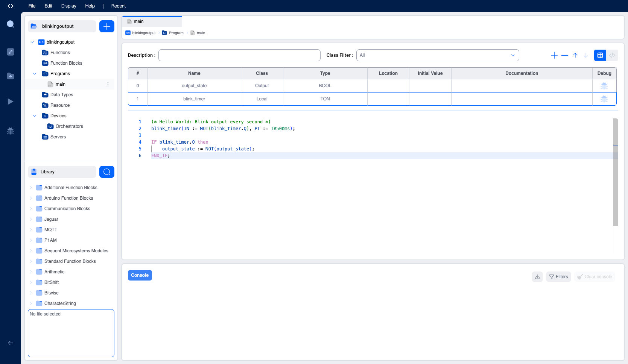Open the Help menu
The height and width of the screenshot is (364, 628).
pyautogui.click(x=90, y=6)
